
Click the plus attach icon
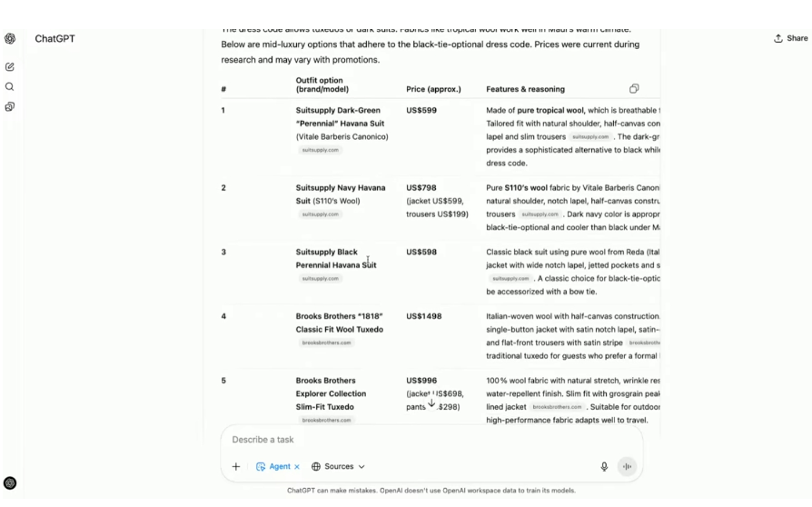pyautogui.click(x=236, y=466)
